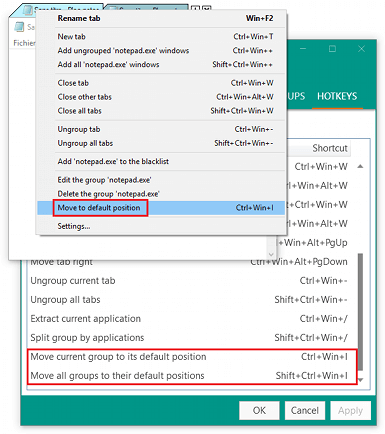Click the Shift+Ctrl+Win+/ shortcut cell
Image resolution: width=385 pixels, height=434 pixels.
click(x=311, y=338)
